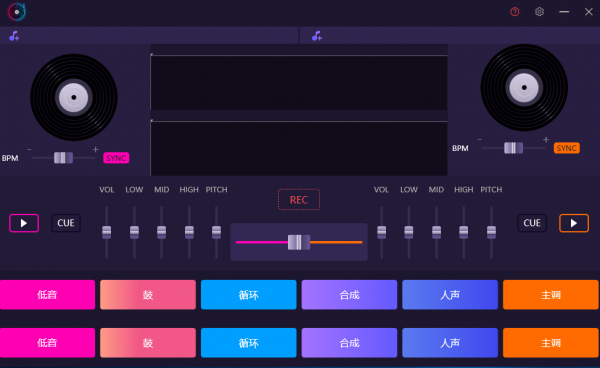Start recording with REC button
This screenshot has width=600, height=368.
click(x=299, y=200)
